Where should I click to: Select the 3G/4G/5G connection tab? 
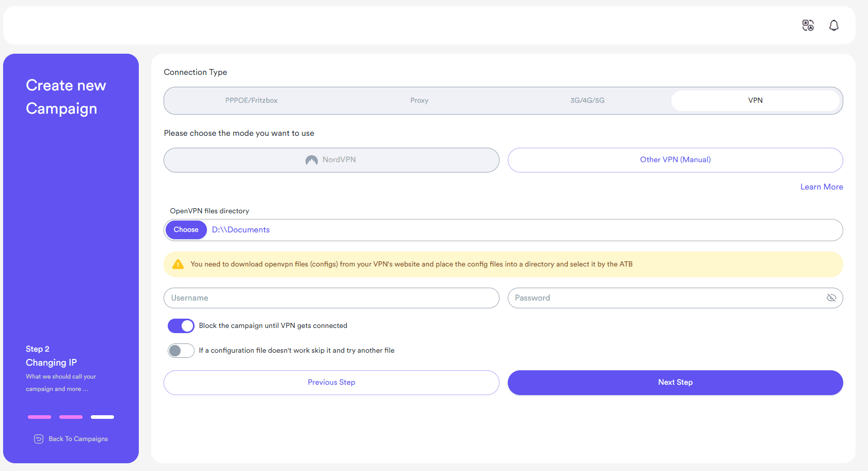pos(587,101)
